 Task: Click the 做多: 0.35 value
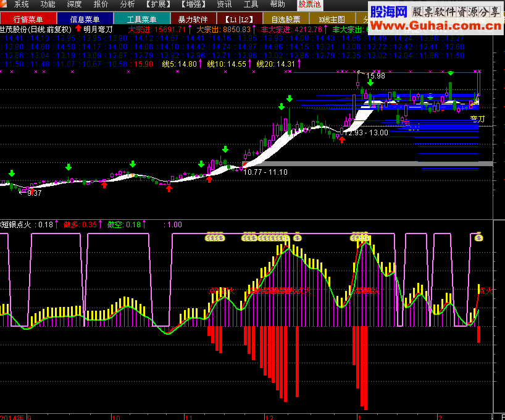point(80,225)
